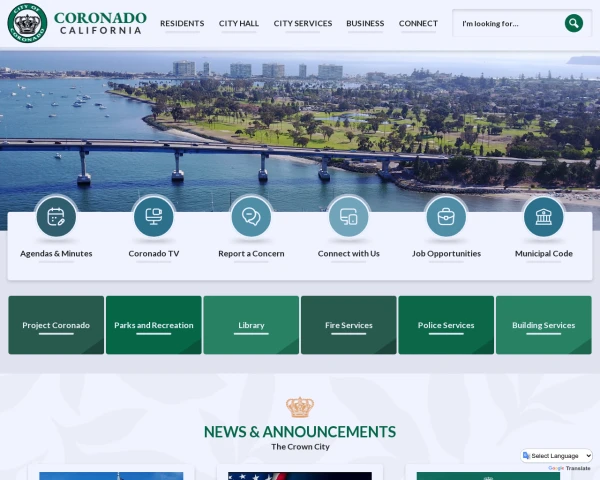
Task: Click "The Crown City" subtitle text
Action: [x=300, y=447]
